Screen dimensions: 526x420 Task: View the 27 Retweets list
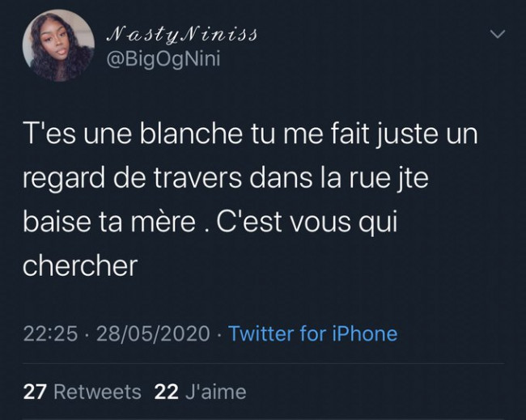click(x=83, y=392)
